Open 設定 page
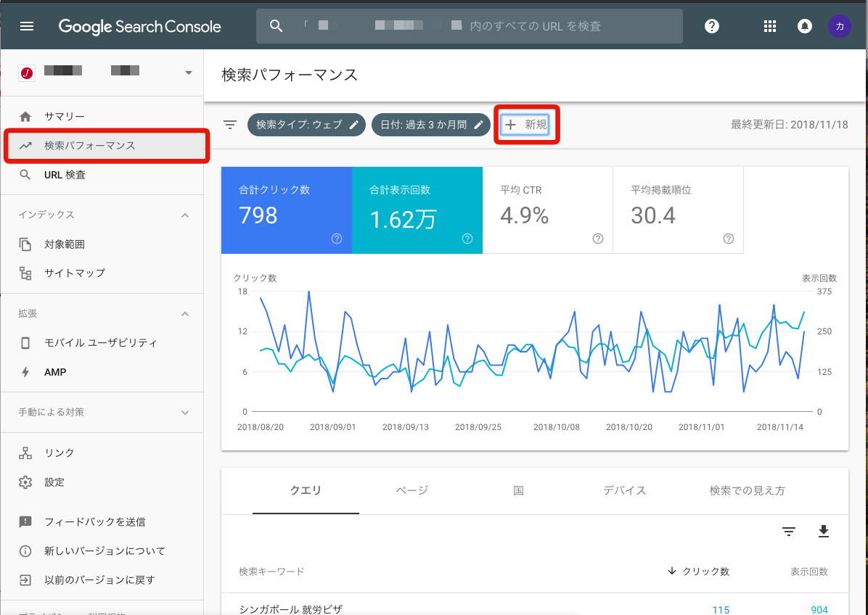 (x=102, y=482)
